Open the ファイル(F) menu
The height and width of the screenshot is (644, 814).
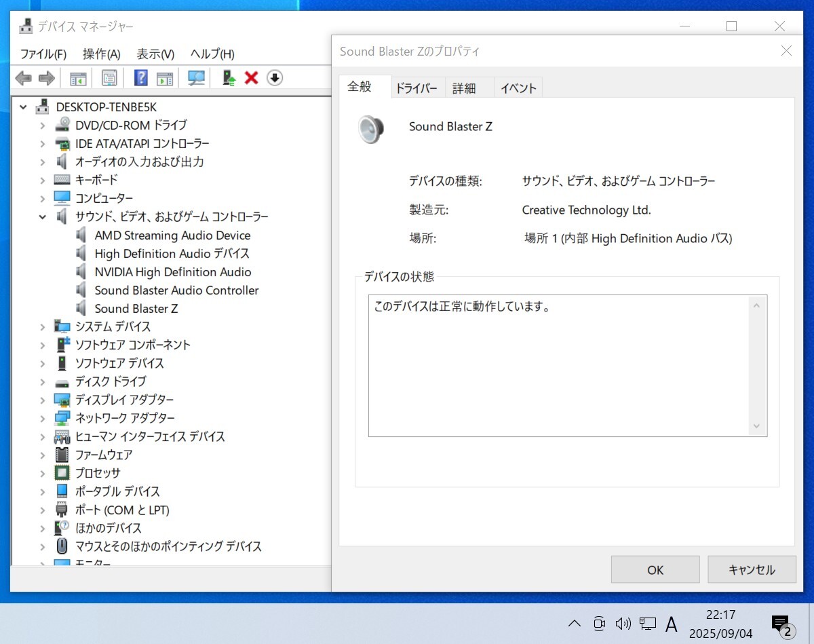[x=43, y=54]
